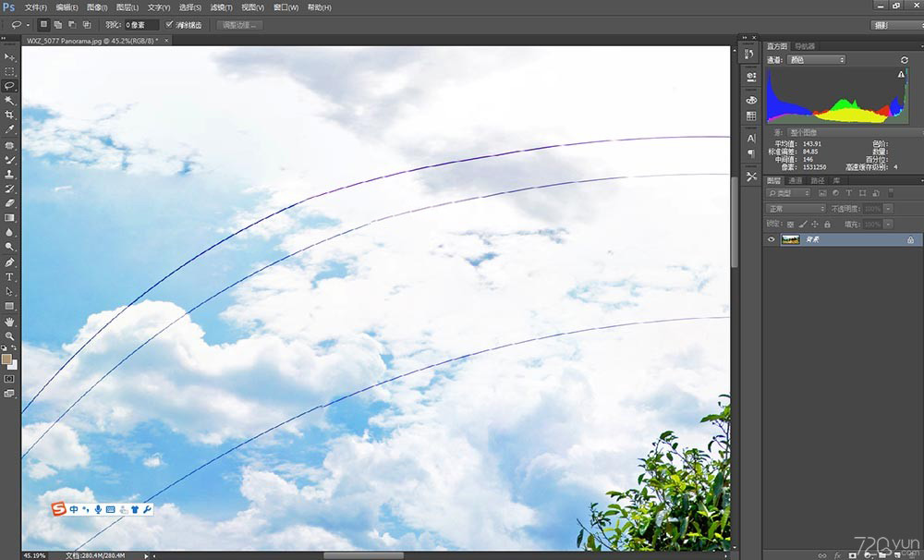Select the Hand tool
The width and height of the screenshot is (924, 560).
pyautogui.click(x=10, y=321)
